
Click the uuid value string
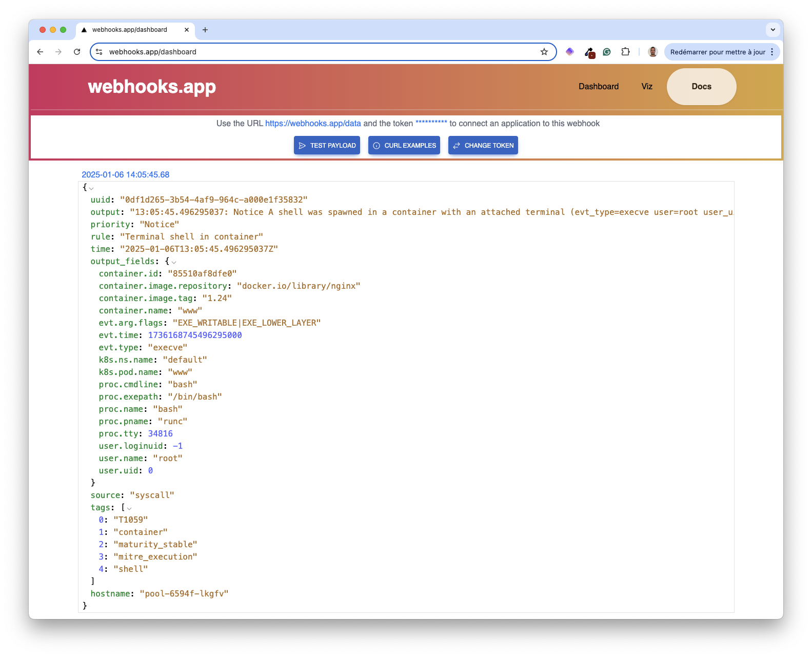(214, 200)
